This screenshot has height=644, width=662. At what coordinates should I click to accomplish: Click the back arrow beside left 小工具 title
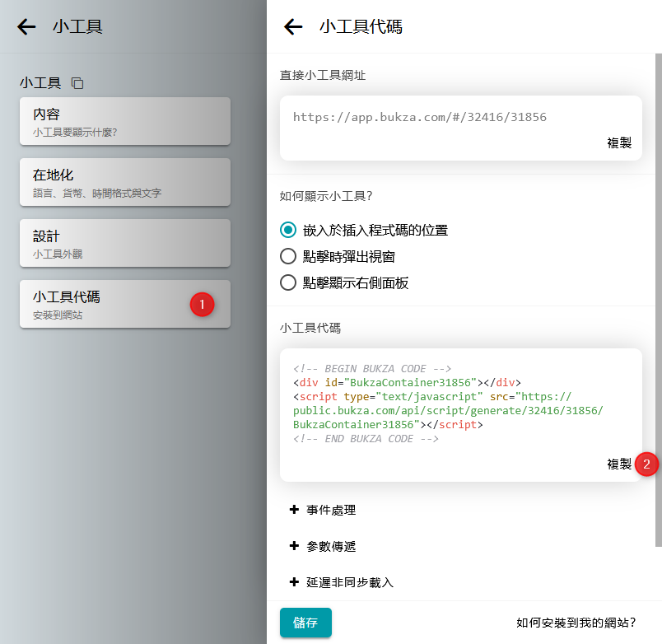click(26, 27)
